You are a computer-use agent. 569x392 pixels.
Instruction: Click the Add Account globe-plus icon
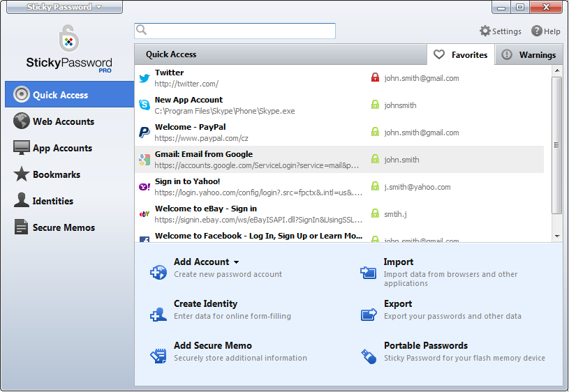point(158,272)
